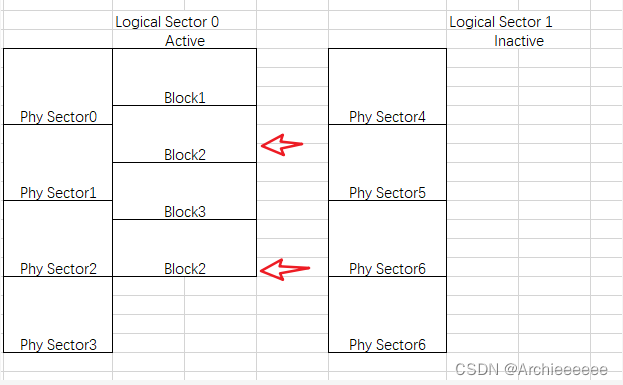Click the Inactive label cell
Image resolution: width=623 pixels, height=385 pixels.
pos(519,39)
